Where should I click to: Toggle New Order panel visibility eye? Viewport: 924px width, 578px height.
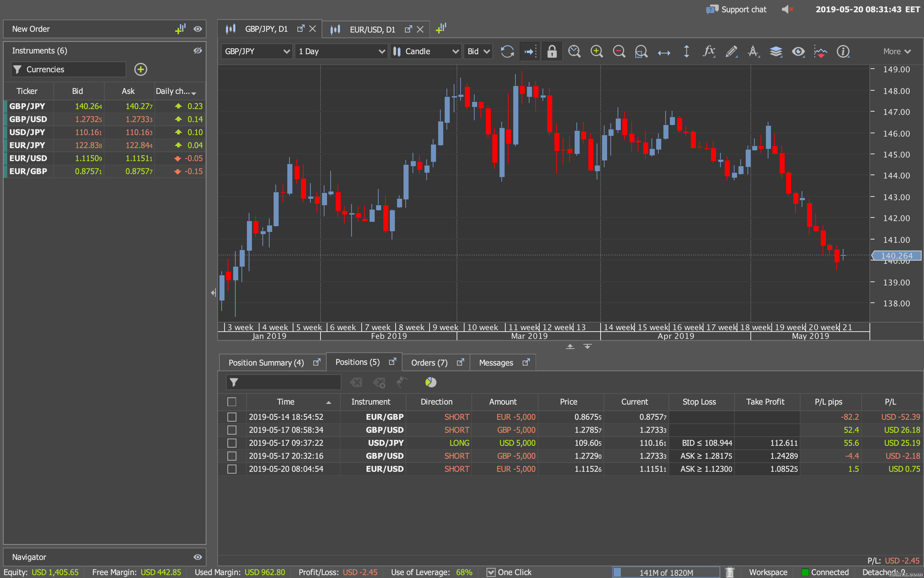tap(197, 29)
